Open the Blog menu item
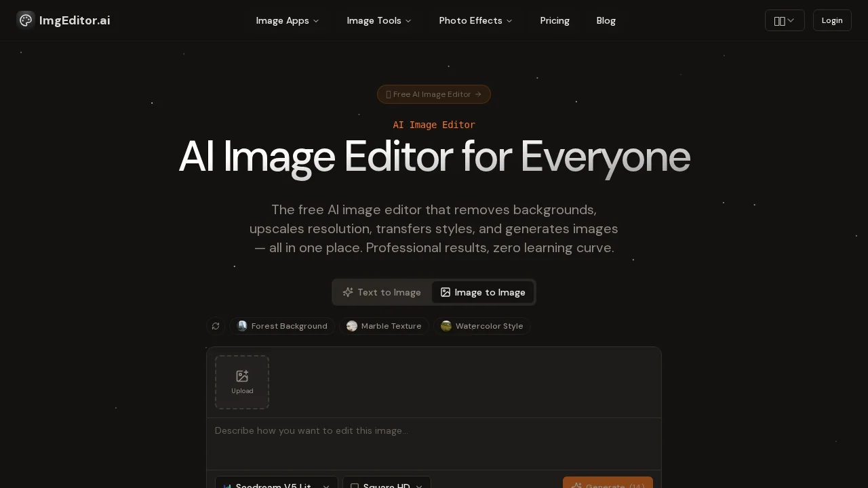This screenshot has height=488, width=868. pyautogui.click(x=606, y=20)
